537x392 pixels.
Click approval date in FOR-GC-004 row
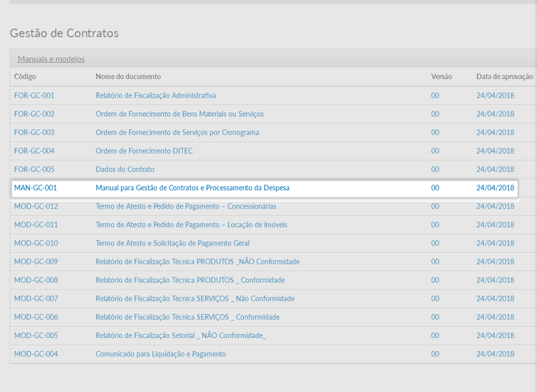click(x=495, y=151)
